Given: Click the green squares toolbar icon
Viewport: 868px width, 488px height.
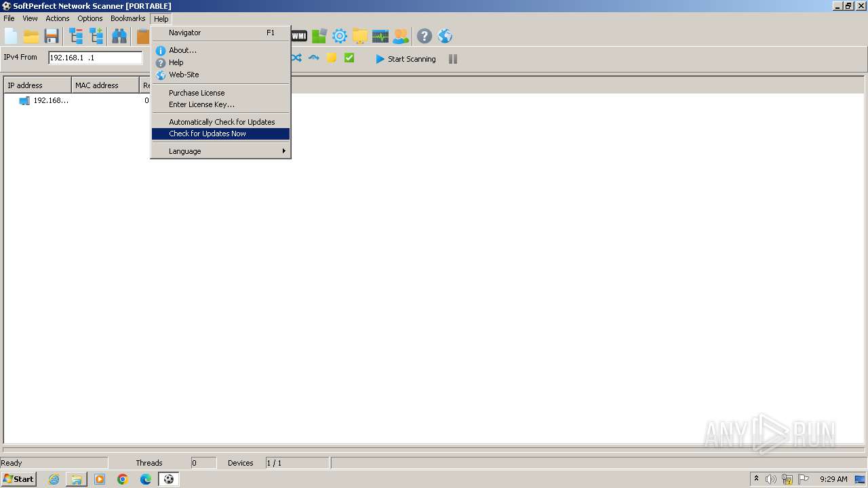Looking at the screenshot, I should tap(319, 36).
